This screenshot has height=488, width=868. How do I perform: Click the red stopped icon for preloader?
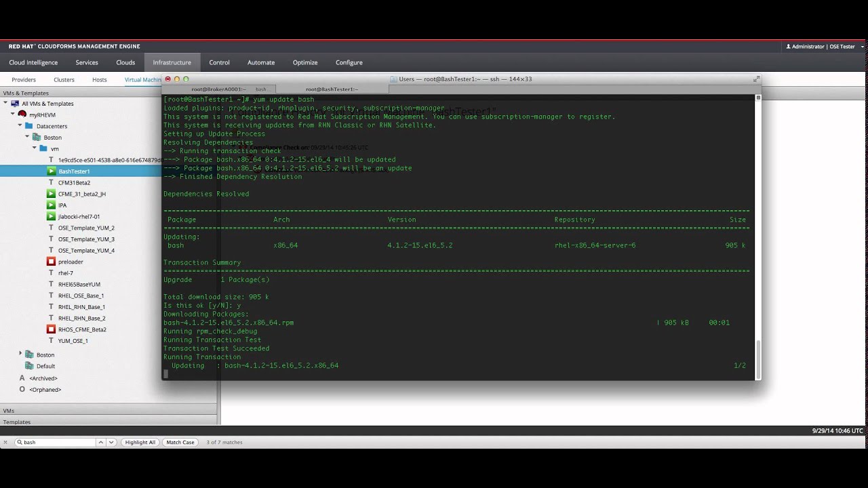(51, 262)
